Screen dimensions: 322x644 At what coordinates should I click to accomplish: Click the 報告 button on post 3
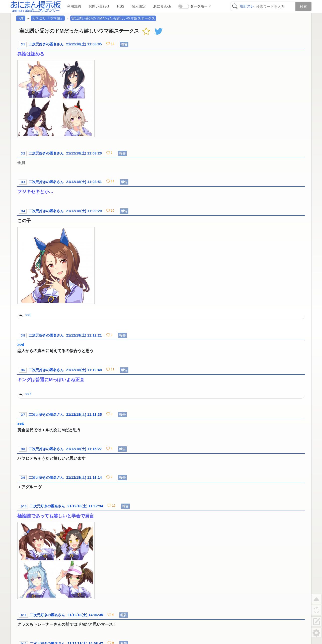tap(124, 182)
